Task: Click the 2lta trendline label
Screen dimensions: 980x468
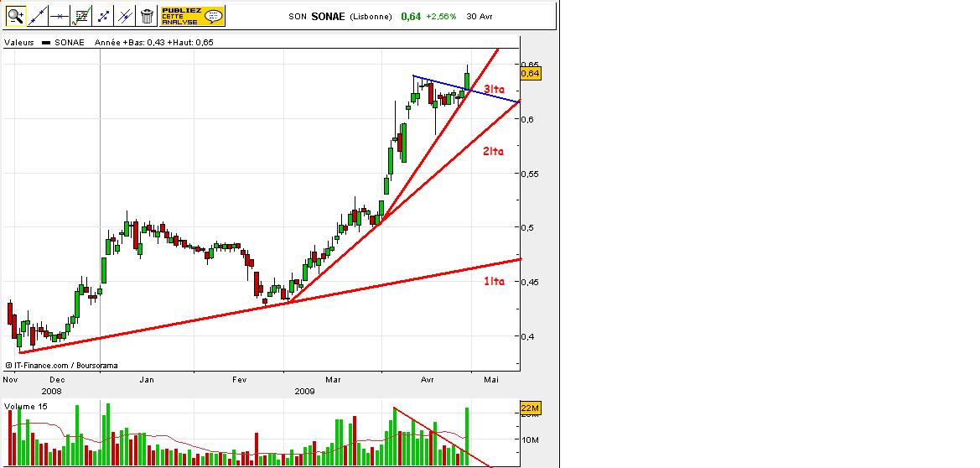Action: pos(492,152)
